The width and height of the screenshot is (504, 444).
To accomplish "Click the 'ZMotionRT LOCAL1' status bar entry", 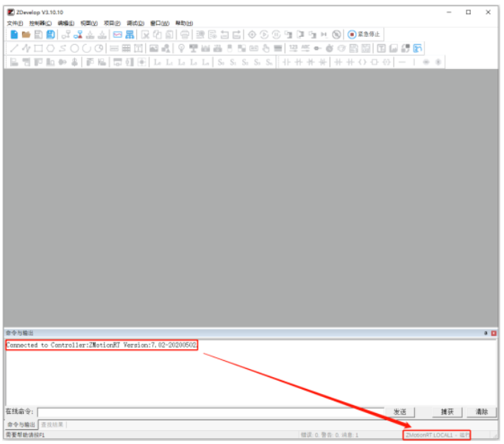I will (437, 435).
